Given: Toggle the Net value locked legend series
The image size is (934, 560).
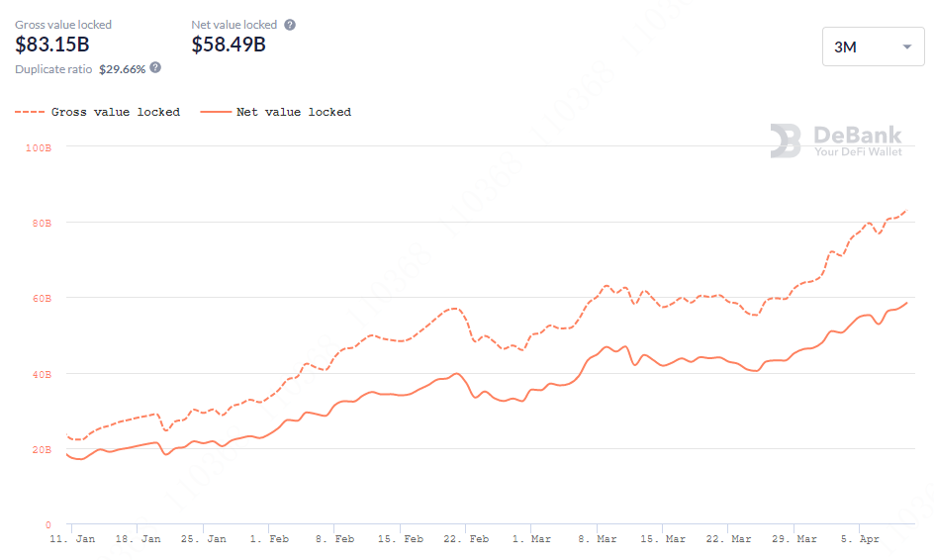Looking at the screenshot, I should pos(276,112).
